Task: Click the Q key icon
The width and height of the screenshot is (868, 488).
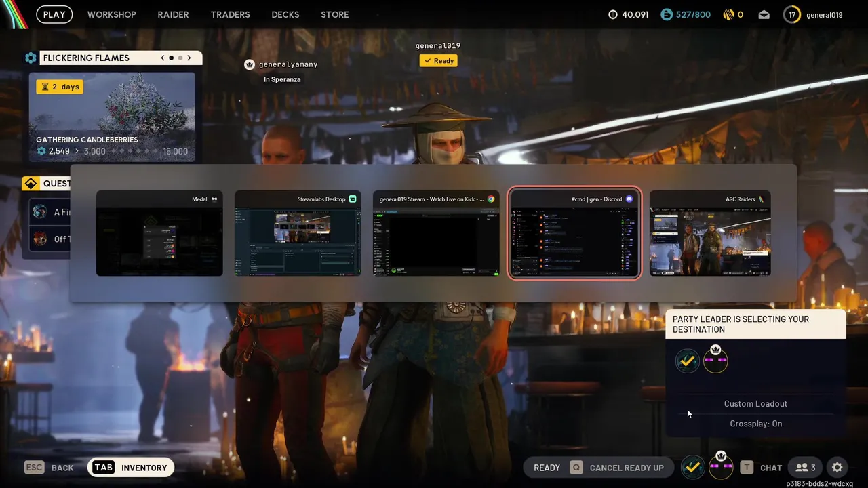Action: (576, 468)
